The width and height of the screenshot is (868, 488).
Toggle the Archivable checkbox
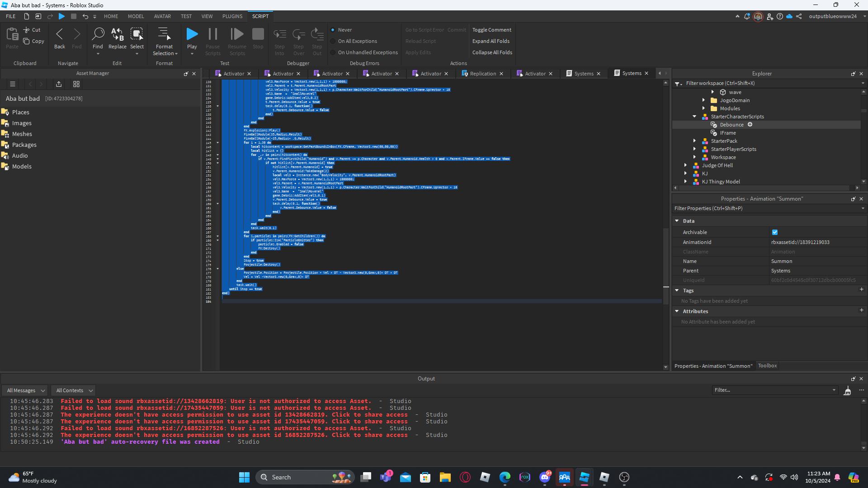click(x=775, y=232)
